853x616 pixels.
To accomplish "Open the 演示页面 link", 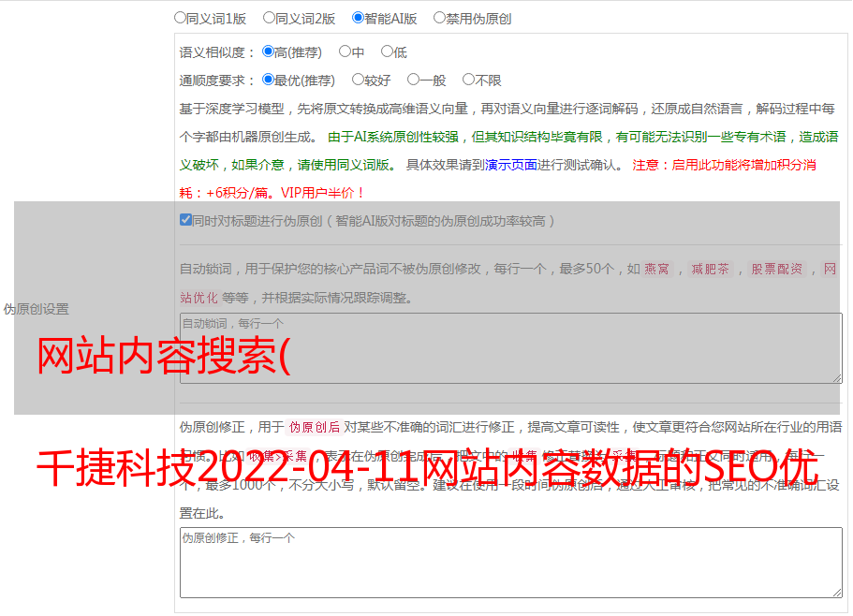I will 511,165.
